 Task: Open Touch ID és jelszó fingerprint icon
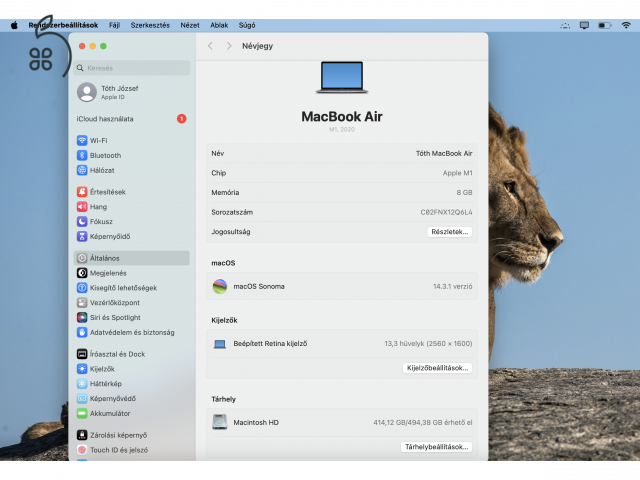(x=82, y=450)
